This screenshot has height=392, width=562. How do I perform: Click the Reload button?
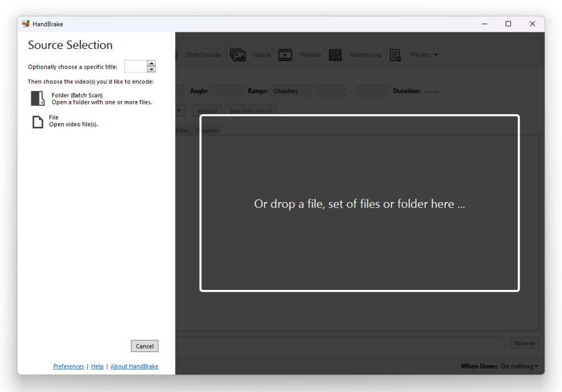point(207,111)
